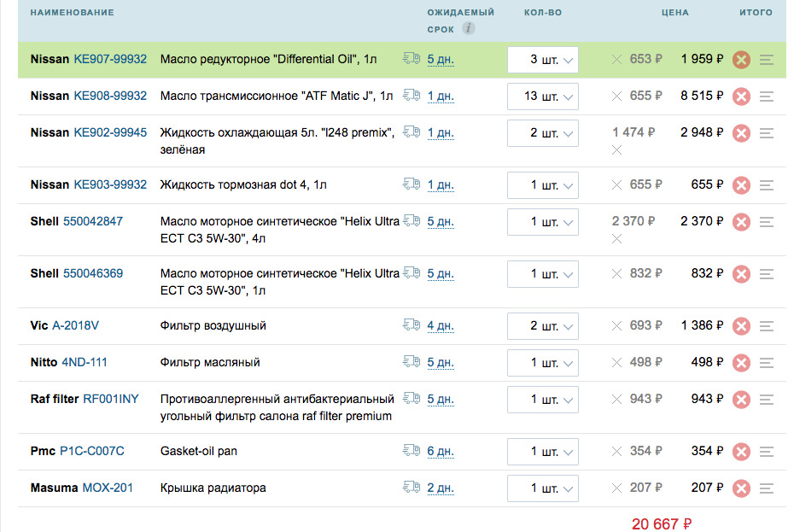Open the row menu for Nissan KE908-99932
794x532 pixels.
[767, 96]
